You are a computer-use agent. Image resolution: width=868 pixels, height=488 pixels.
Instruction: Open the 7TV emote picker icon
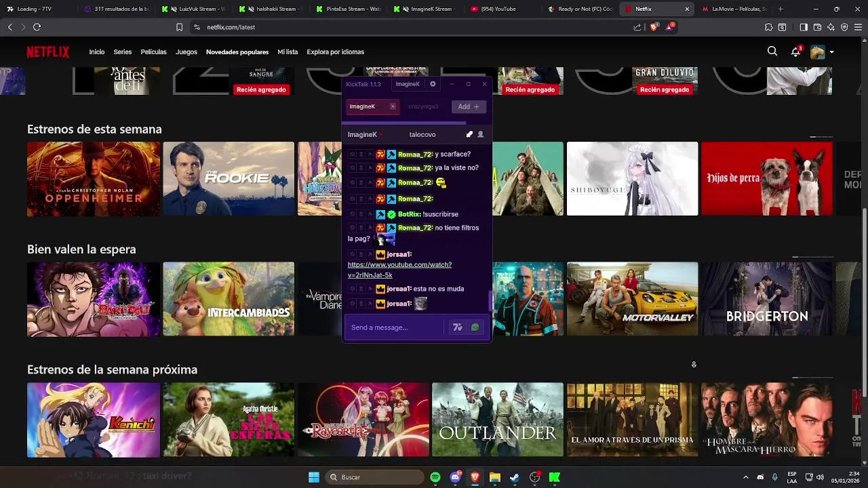(x=458, y=327)
